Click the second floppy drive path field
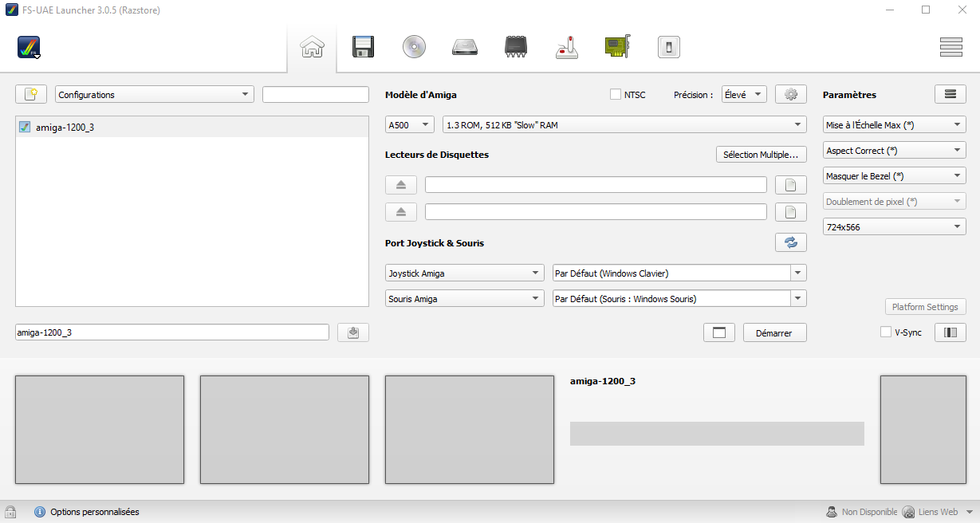 click(596, 212)
